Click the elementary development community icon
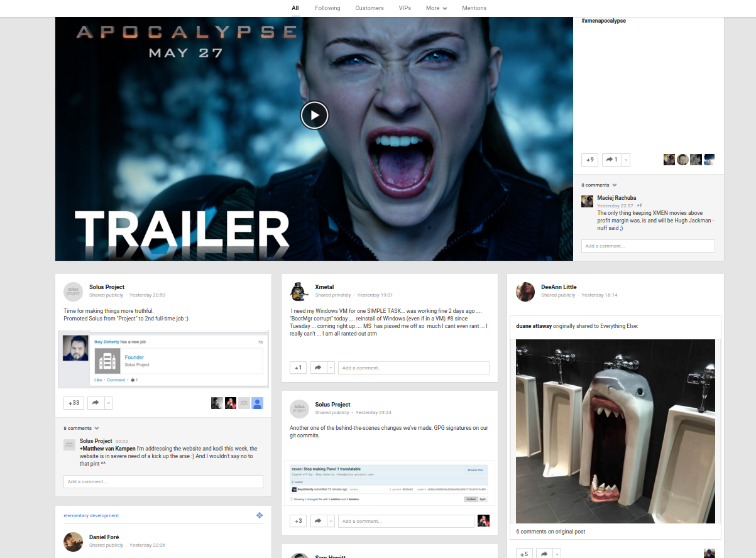Viewport: 756px width, 558px height. (260, 515)
